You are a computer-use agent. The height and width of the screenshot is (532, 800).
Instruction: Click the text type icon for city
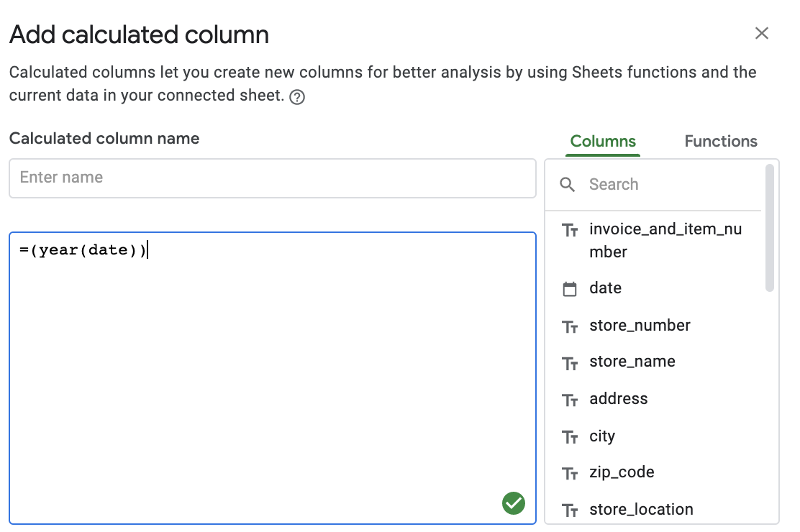point(570,437)
